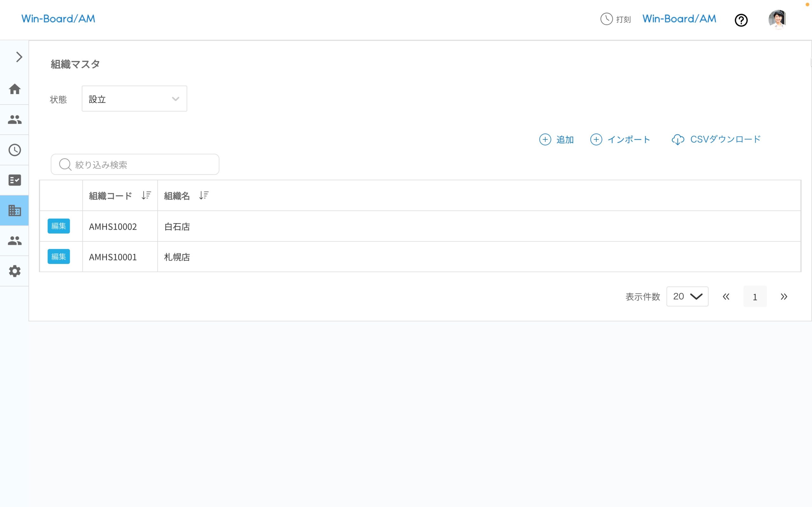
Task: Expand the second people group sidebar menu
Action: tap(14, 241)
